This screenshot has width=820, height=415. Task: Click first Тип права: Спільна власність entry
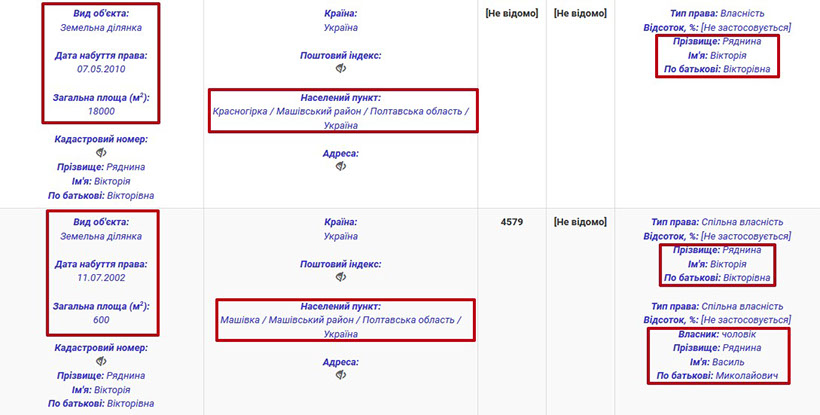pyautogui.click(x=716, y=221)
